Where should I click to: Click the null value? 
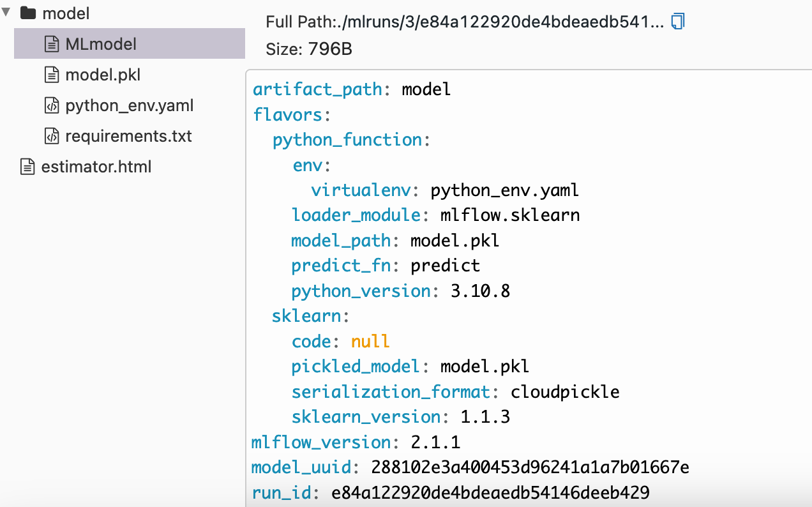pos(370,342)
